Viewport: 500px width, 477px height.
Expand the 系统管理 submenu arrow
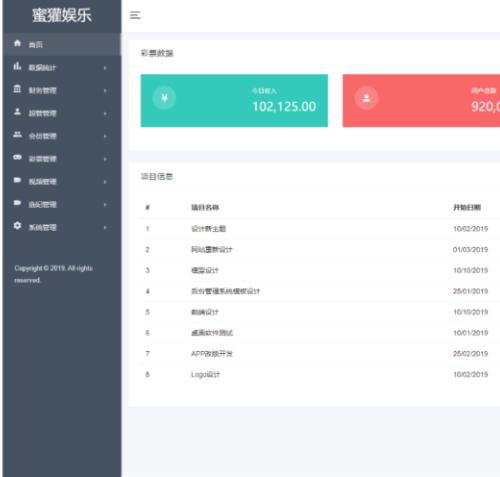[105, 227]
